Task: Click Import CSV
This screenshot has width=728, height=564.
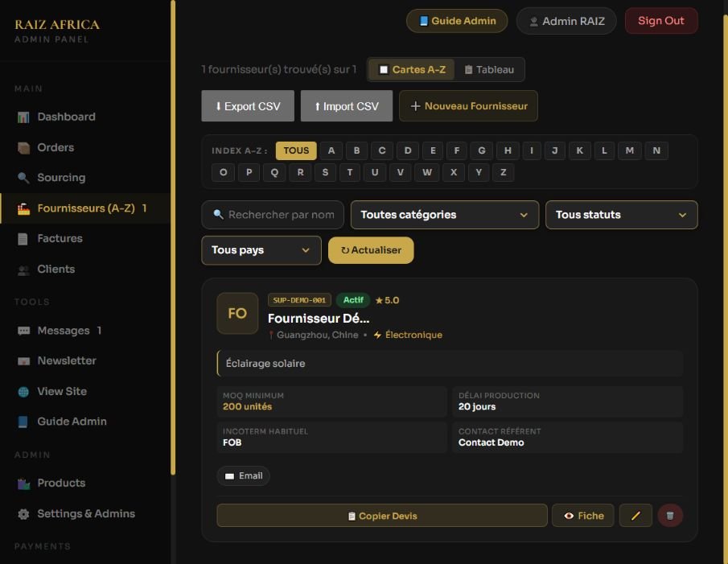Action: (x=347, y=106)
